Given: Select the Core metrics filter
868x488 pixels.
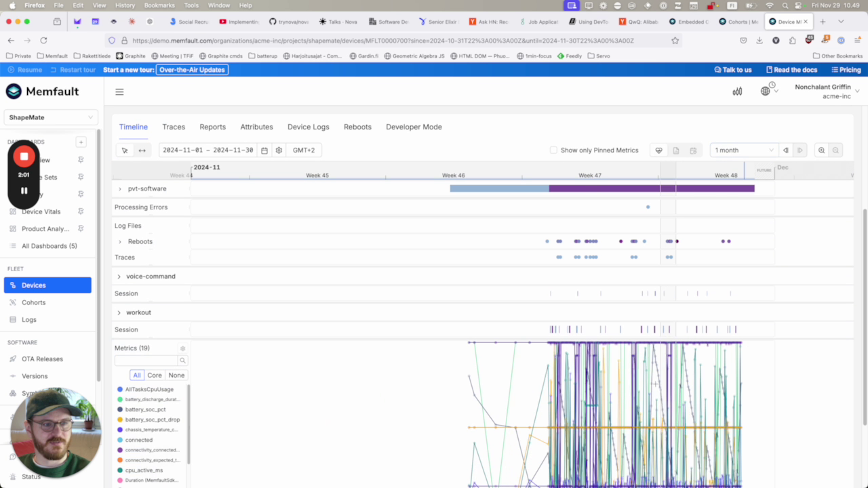Looking at the screenshot, I should [x=155, y=375].
